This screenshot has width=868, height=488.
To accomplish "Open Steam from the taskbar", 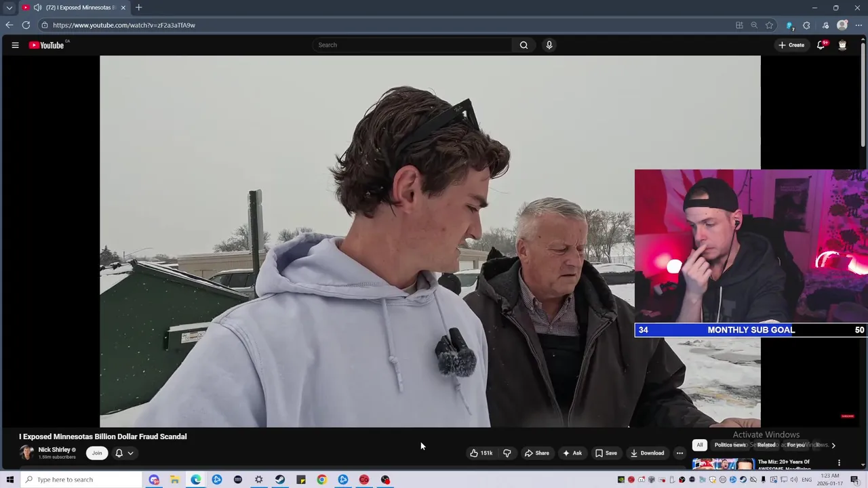I will [280, 480].
